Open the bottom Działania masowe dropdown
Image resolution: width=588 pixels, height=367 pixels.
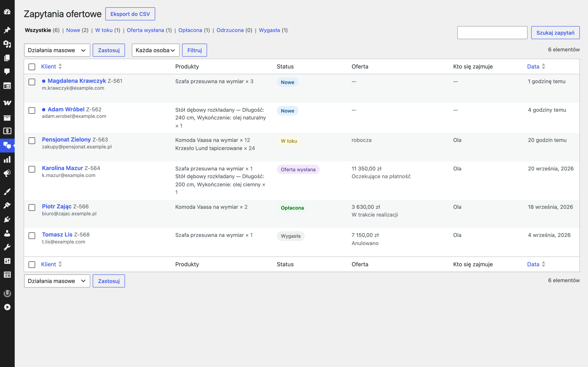(57, 281)
